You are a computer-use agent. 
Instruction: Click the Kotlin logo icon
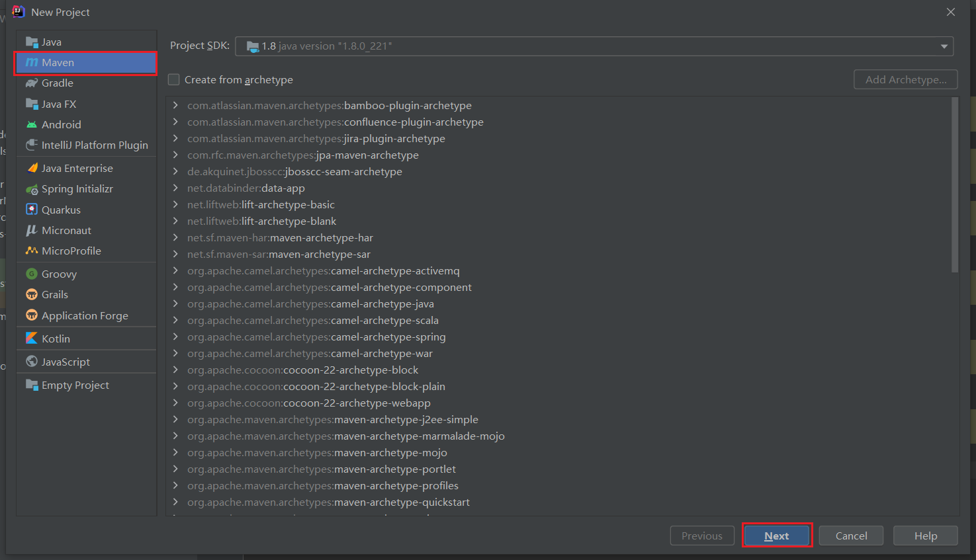(x=32, y=338)
